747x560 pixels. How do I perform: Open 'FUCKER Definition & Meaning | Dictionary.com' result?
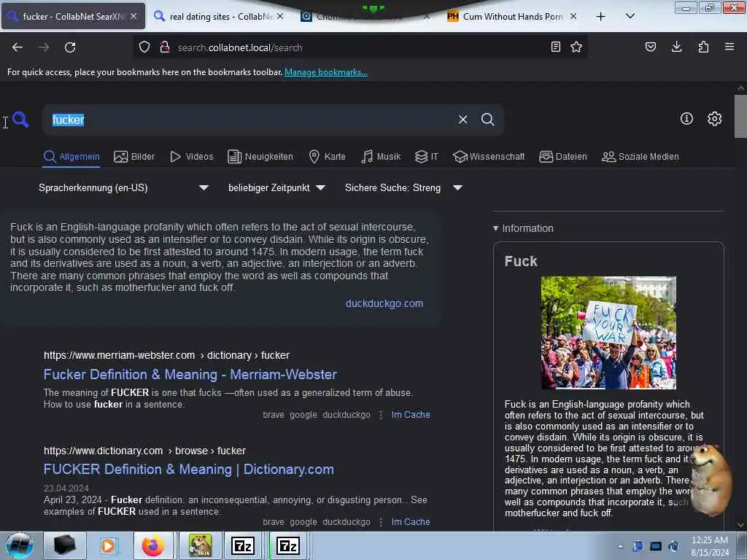[x=189, y=470]
